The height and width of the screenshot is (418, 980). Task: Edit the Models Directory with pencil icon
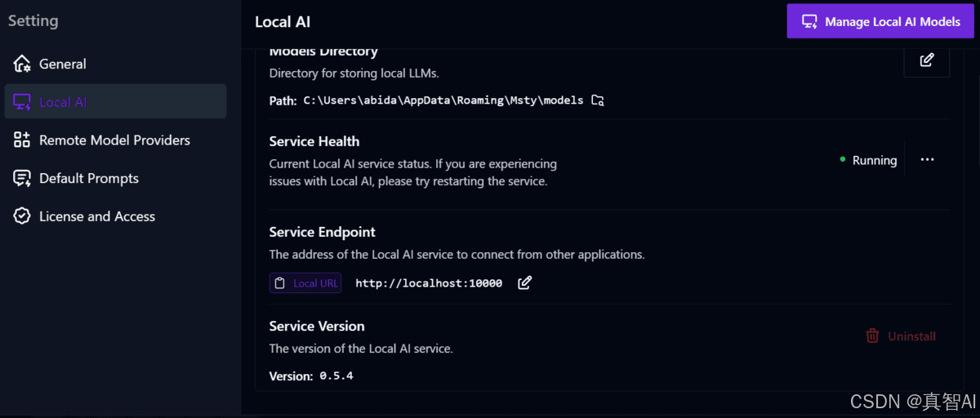tap(927, 60)
